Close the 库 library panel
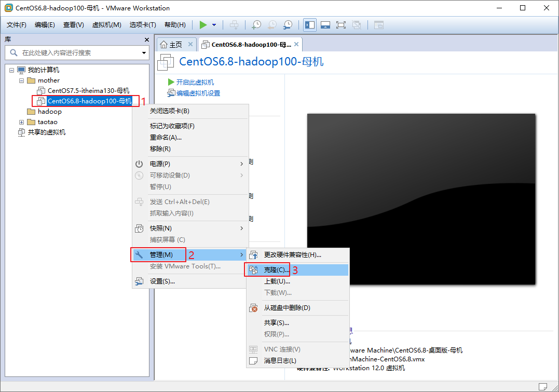The width and height of the screenshot is (559, 392). click(146, 39)
